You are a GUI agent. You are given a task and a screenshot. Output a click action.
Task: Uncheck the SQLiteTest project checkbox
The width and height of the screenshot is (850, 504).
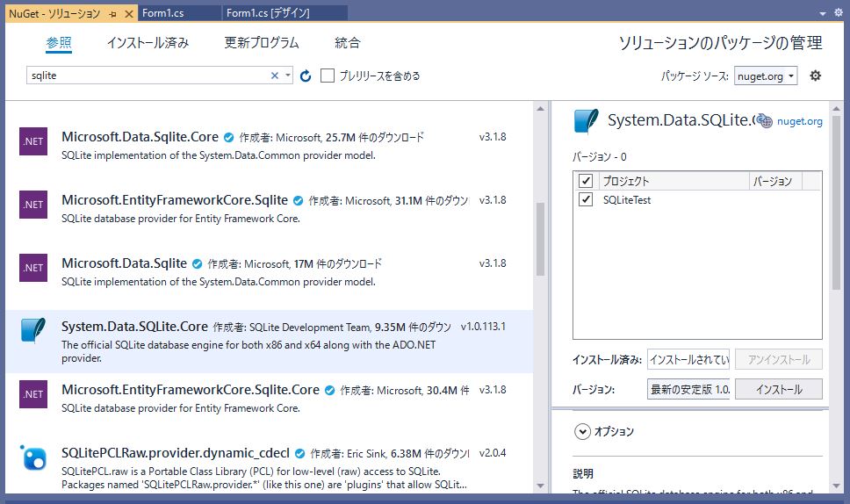586,200
